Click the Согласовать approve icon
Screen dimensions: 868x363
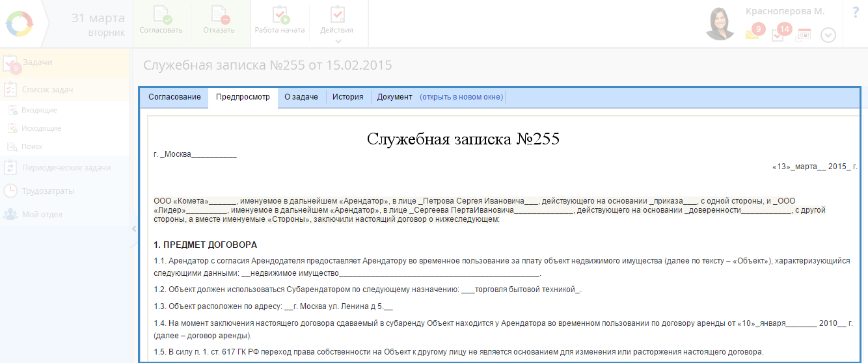(160, 15)
